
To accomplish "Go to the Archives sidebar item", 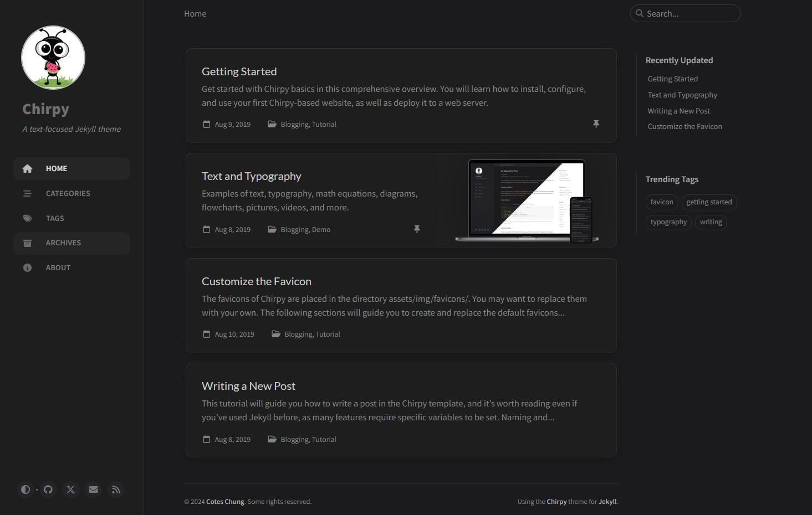I will [63, 243].
